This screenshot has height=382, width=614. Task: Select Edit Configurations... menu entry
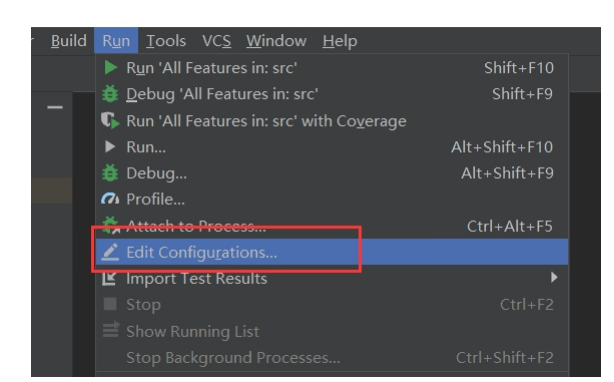(x=332, y=252)
